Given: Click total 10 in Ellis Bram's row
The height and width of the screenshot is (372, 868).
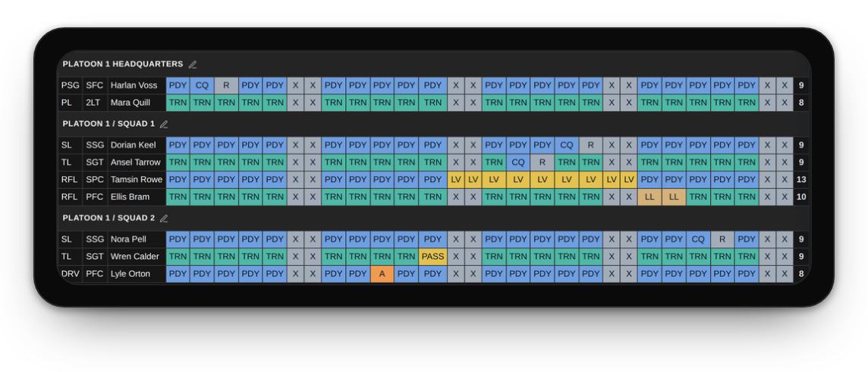Looking at the screenshot, I should (x=801, y=197).
